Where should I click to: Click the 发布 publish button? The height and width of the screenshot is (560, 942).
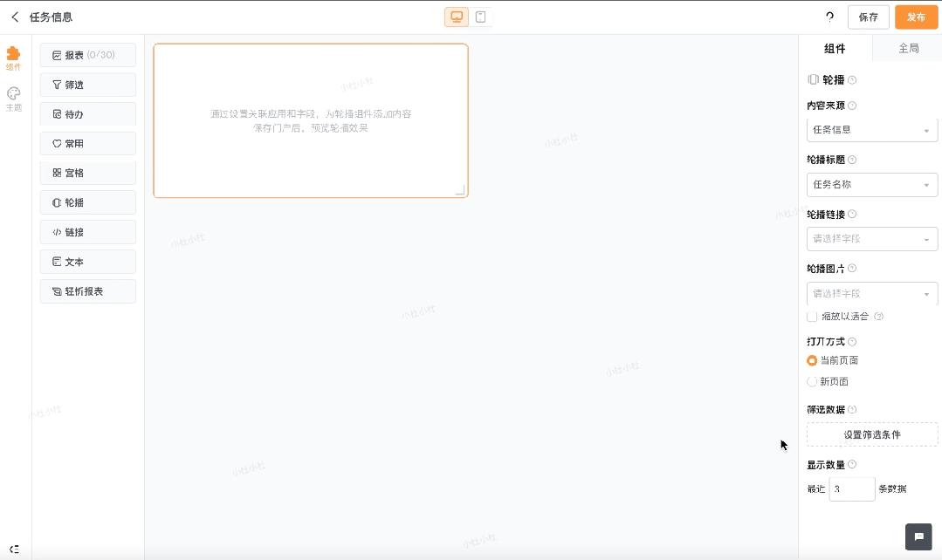click(x=916, y=17)
